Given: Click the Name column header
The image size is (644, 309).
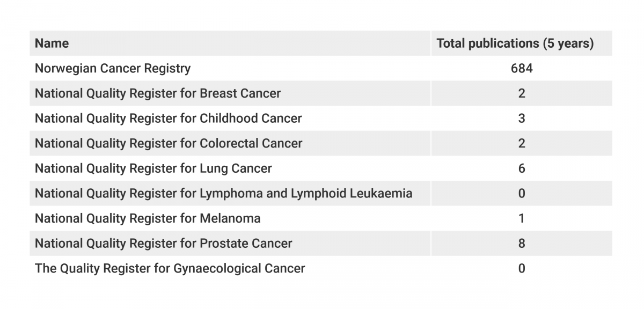Looking at the screenshot, I should 52,43.
